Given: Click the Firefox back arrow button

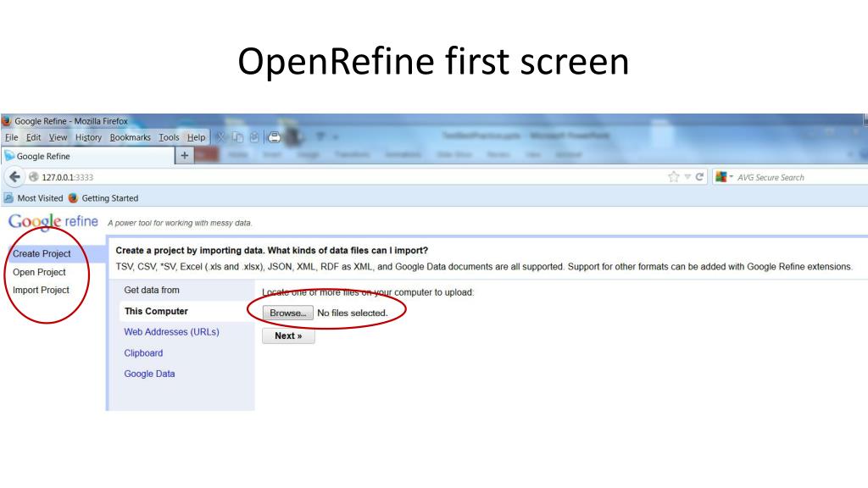Looking at the screenshot, I should coord(14,177).
